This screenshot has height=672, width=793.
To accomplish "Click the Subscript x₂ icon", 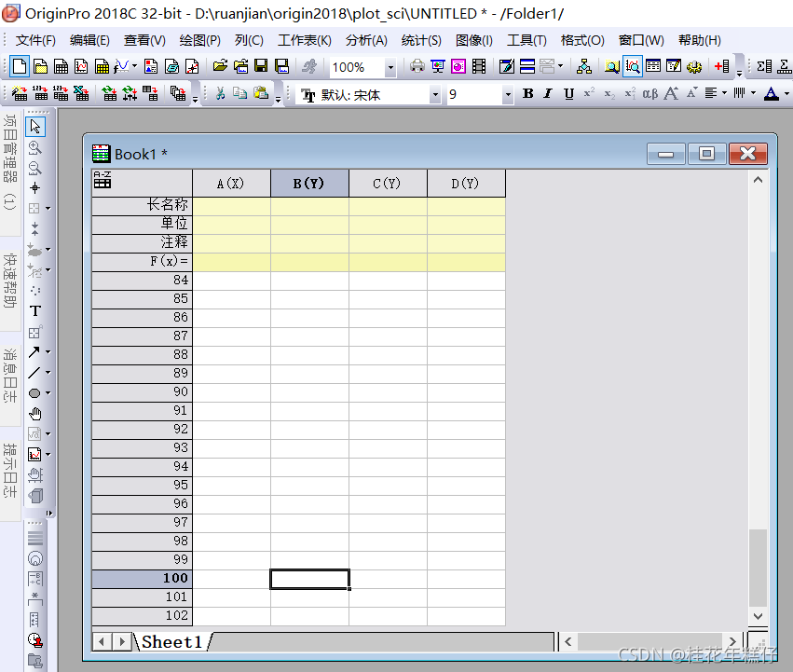I will click(610, 94).
